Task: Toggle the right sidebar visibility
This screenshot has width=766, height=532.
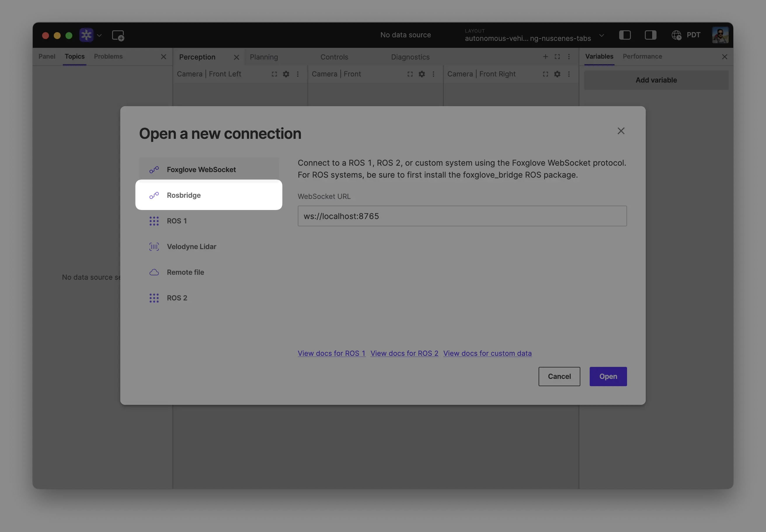Action: [650, 35]
